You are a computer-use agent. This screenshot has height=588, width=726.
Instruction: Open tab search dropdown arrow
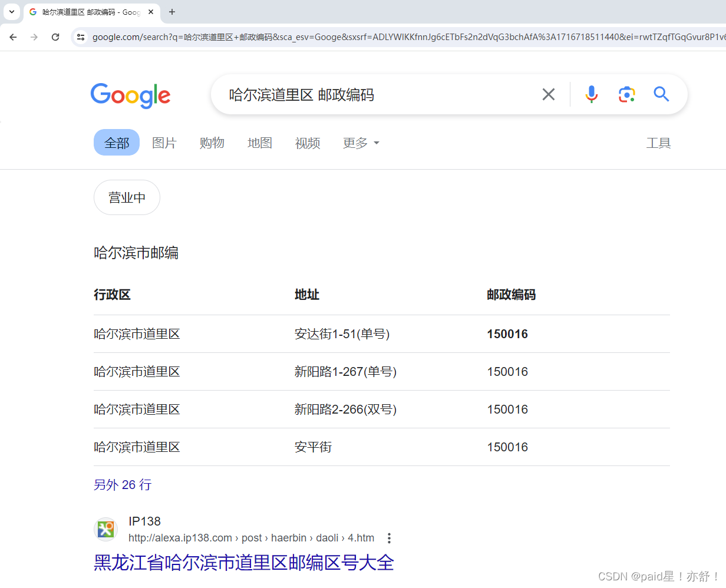(12, 12)
